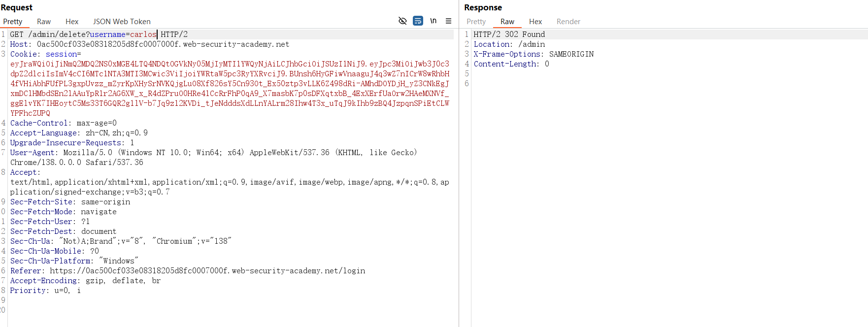
Task: Open the Request hamburger options menu
Action: click(x=448, y=21)
